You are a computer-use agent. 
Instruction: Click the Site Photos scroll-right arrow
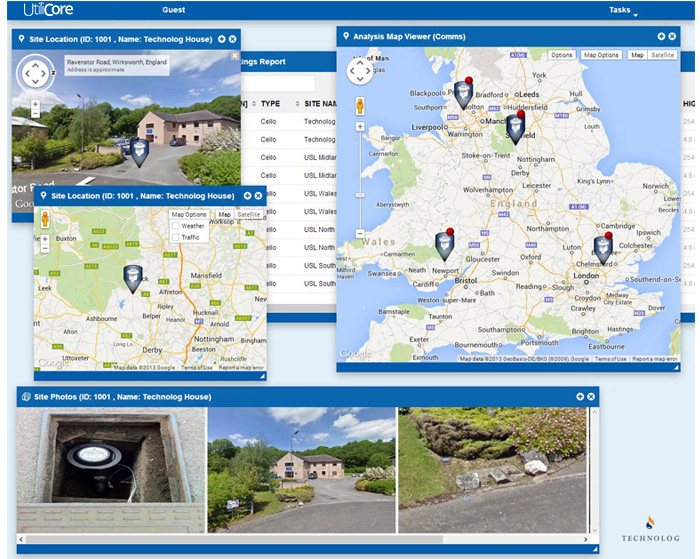pos(585,539)
